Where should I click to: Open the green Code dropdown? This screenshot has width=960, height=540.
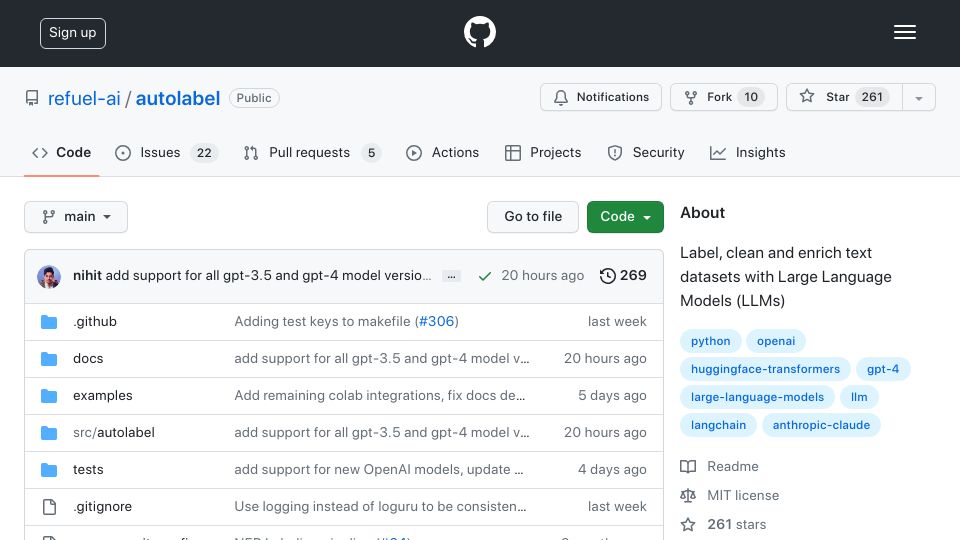[x=625, y=217]
